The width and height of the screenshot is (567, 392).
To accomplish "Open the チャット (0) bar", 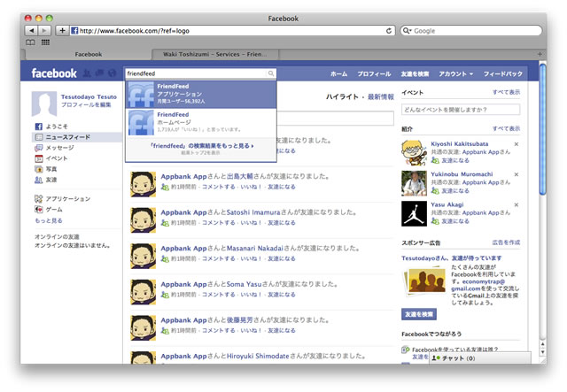I will coord(480,358).
